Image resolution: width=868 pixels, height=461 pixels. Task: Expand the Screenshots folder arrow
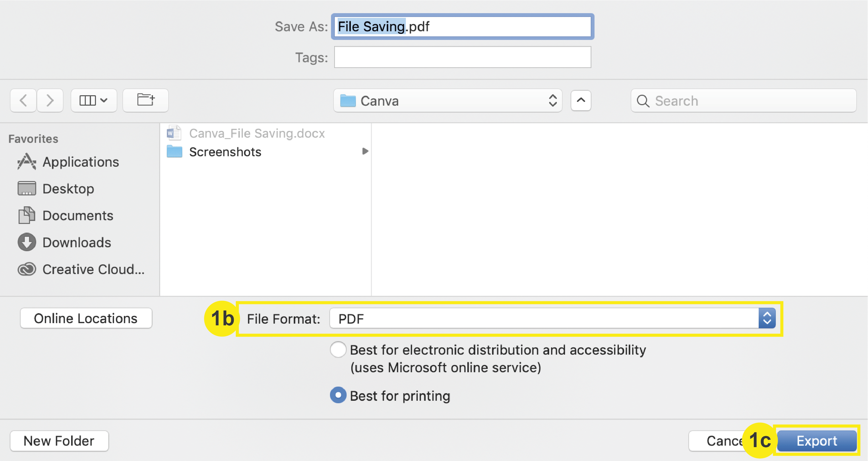pyautogui.click(x=365, y=151)
